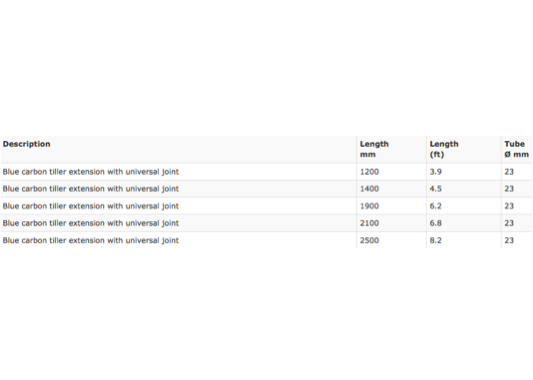Click the Tube Ø mm column header
The image size is (533, 380).
[516, 149]
